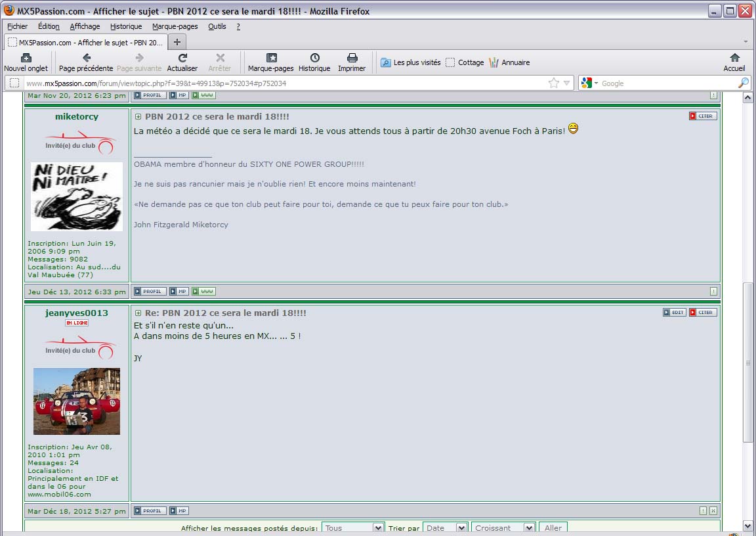756x536 pixels.
Task: Open a new tab with plus button
Action: [177, 42]
